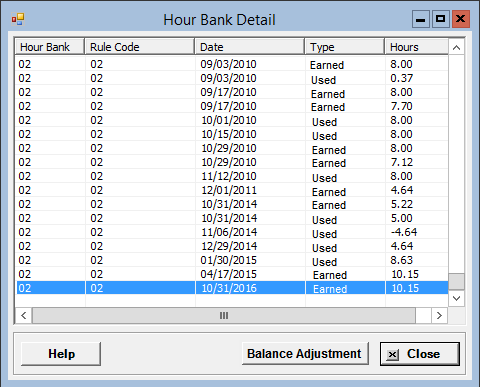Maximize the Hour Bank Detail window
The width and height of the screenshot is (480, 387).
[440, 19]
